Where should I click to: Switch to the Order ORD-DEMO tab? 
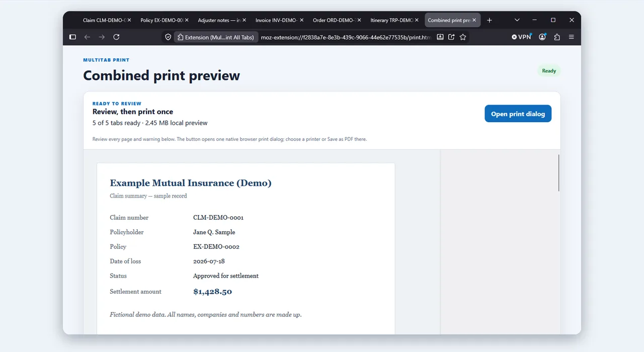pyautogui.click(x=333, y=20)
